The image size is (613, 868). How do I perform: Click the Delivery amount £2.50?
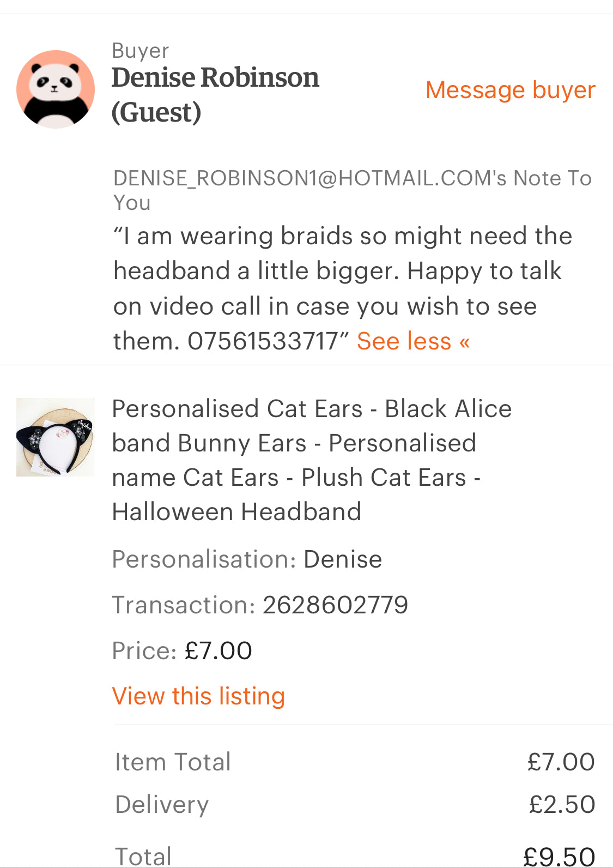point(562,804)
